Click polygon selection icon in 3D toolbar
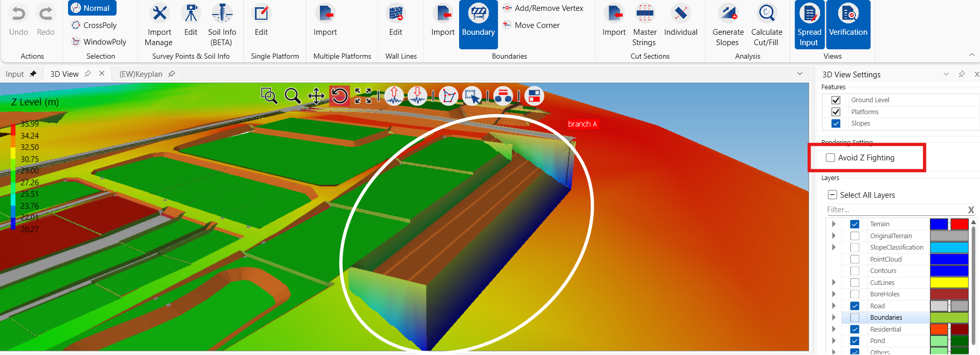Viewport: 980px width, 355px height. [x=449, y=95]
